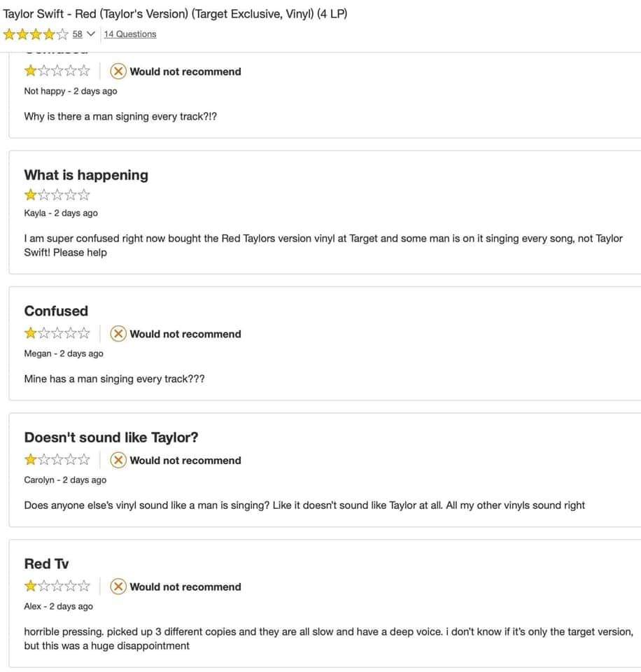Click "Would not recommend" label on Carolyn's review
Image resolution: width=641 pixels, height=672 pixels.
pyautogui.click(x=185, y=461)
